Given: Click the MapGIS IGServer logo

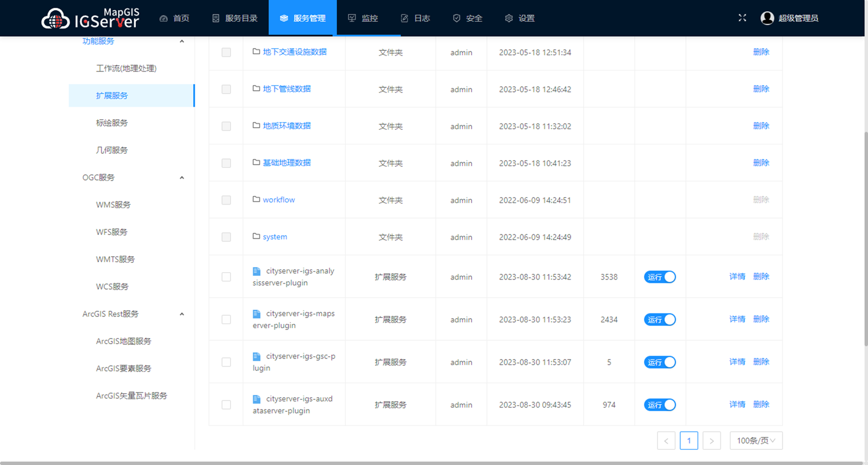Looking at the screenshot, I should 90,18.
